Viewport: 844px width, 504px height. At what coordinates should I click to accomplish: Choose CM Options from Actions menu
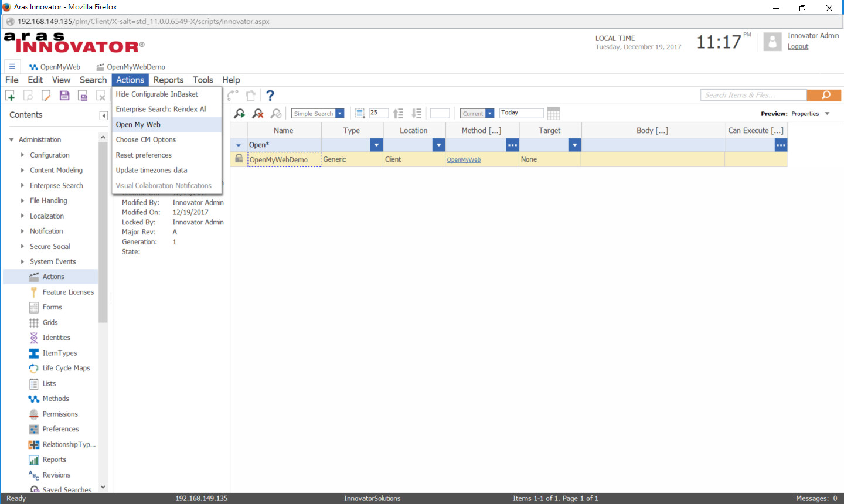coord(166,140)
